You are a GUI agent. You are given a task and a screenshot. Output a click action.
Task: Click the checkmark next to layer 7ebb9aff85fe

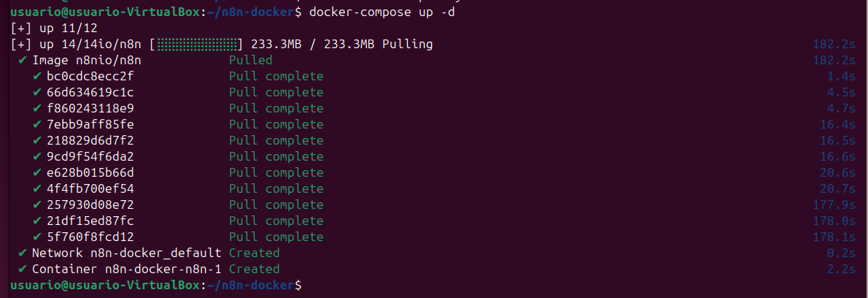click(x=37, y=124)
